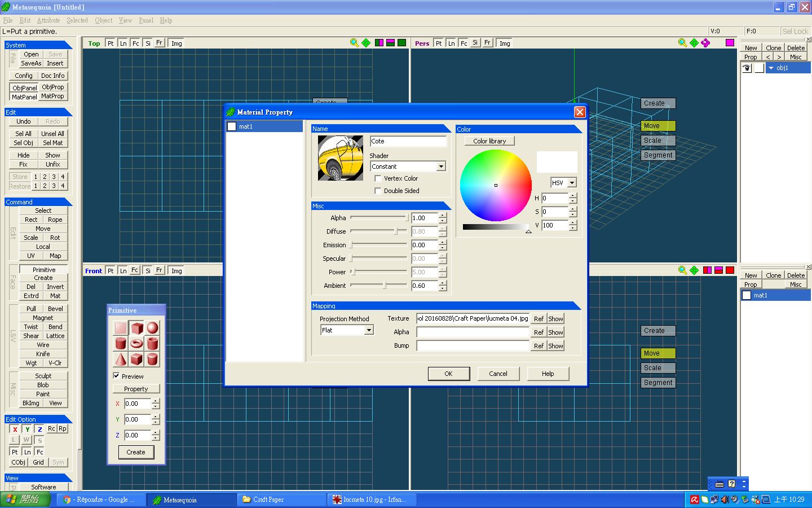Open the Shader dropdown set to Constant
Viewport: 812px width, 508px height.
[441, 167]
